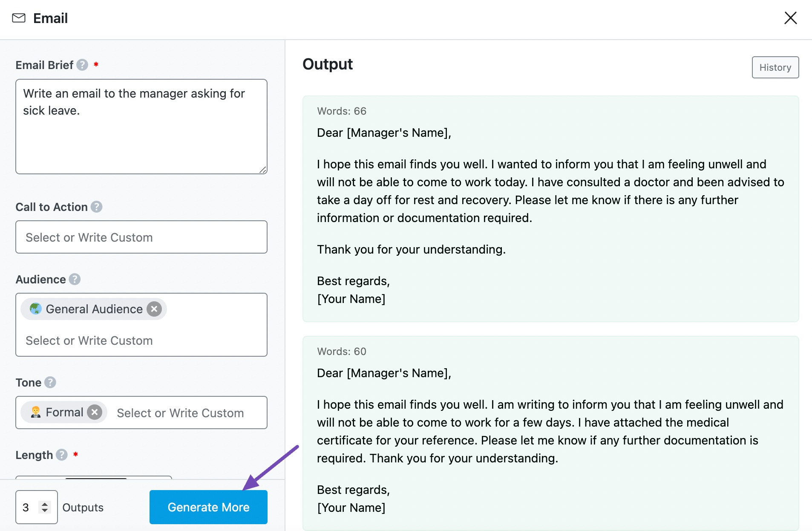Viewport: 812px width, 531px height.
Task: Click the Outputs number field
Action: click(x=26, y=507)
